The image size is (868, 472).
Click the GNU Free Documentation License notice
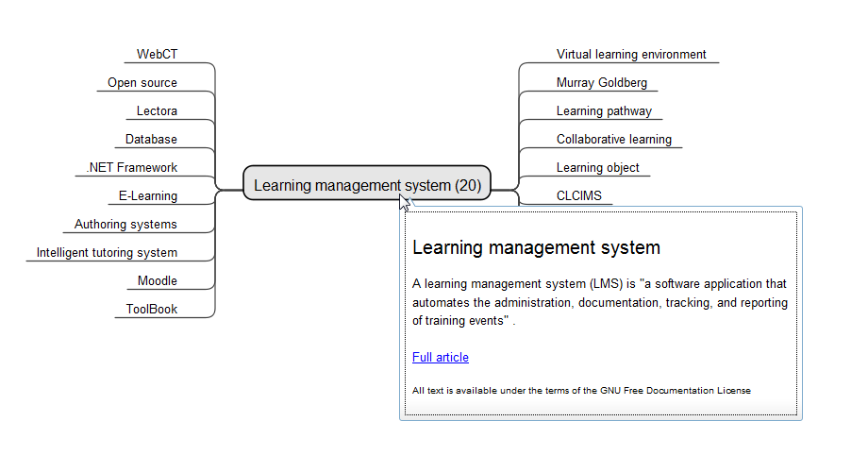(x=581, y=391)
